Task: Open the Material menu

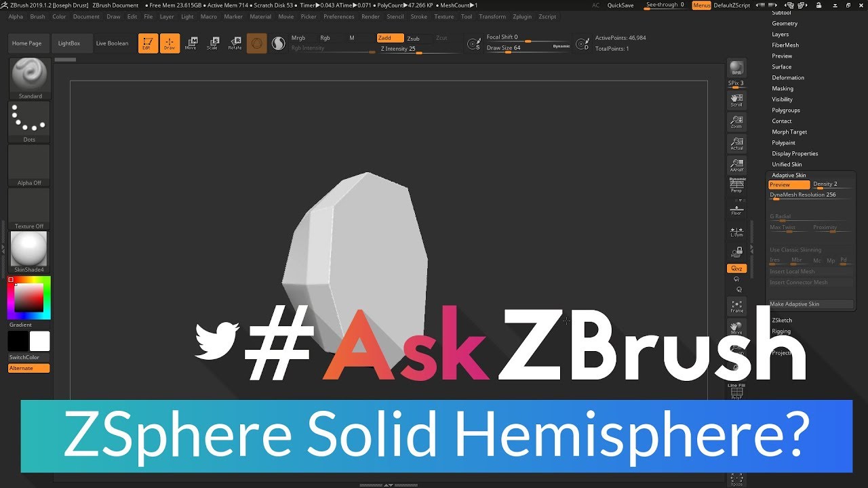Action: point(260,16)
